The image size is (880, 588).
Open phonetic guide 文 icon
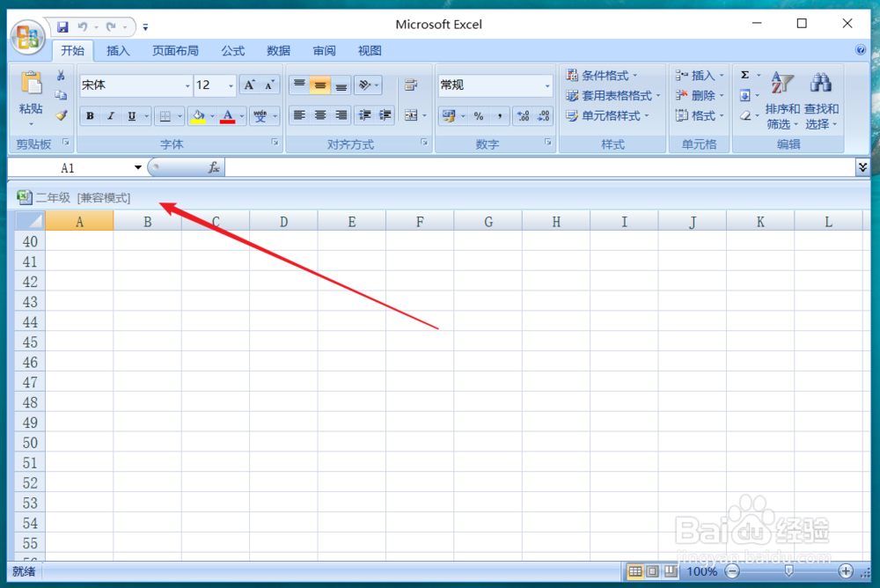(x=260, y=116)
